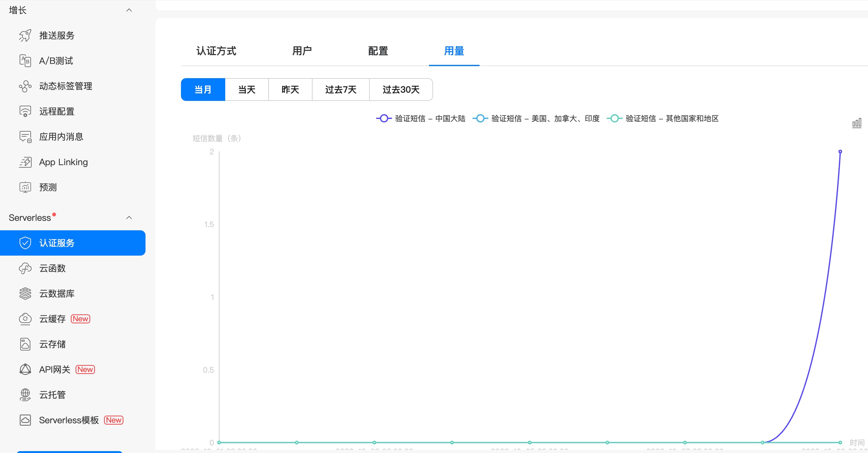868x453 pixels.
Task: Collapse the 增长 sidebar section
Action: click(129, 10)
